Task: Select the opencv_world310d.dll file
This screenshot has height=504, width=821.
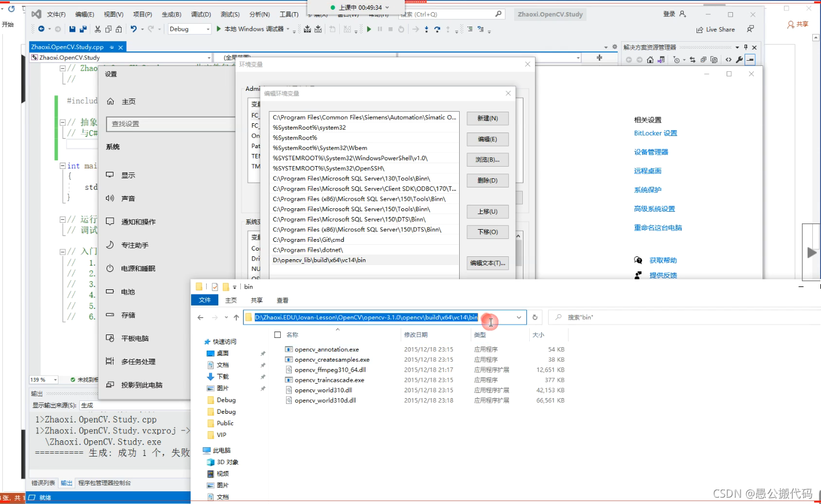Action: click(x=325, y=400)
